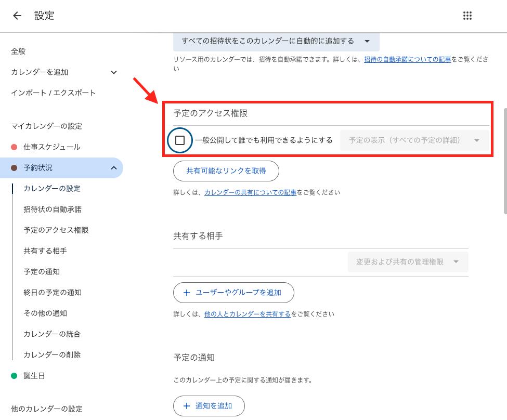Click the 予定のアクセス権限 section heading
507x420 pixels.
211,113
